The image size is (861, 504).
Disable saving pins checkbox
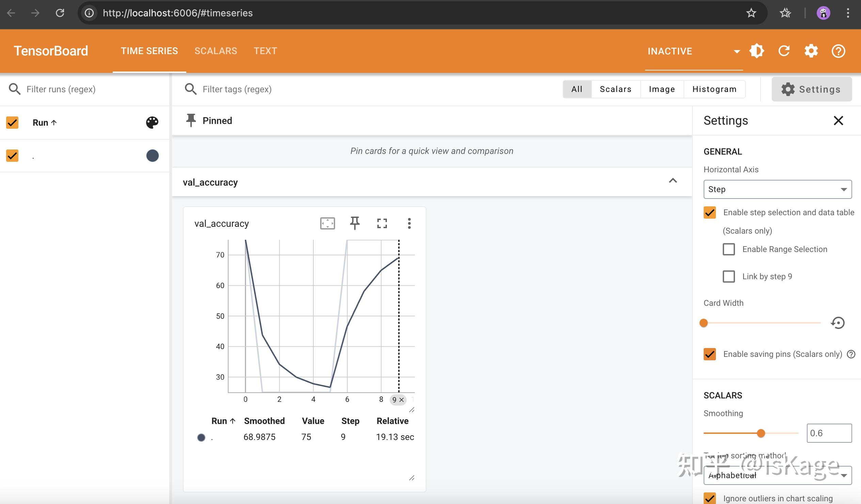point(710,354)
